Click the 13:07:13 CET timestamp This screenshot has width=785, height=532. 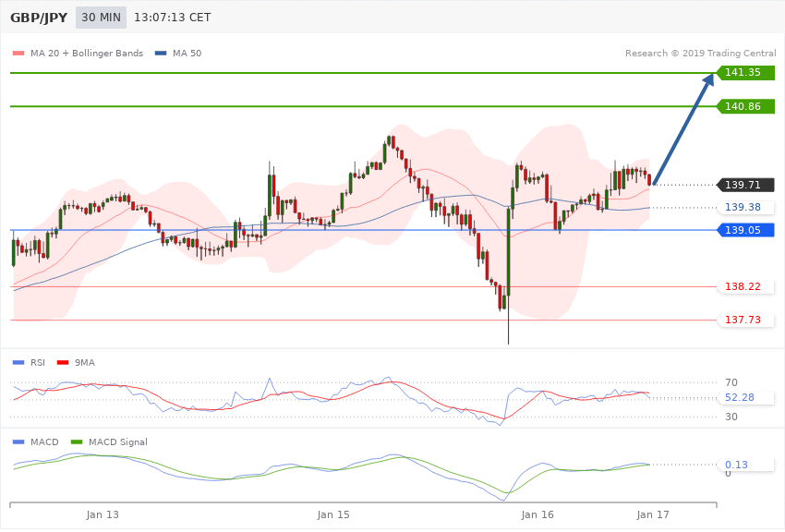click(x=172, y=18)
